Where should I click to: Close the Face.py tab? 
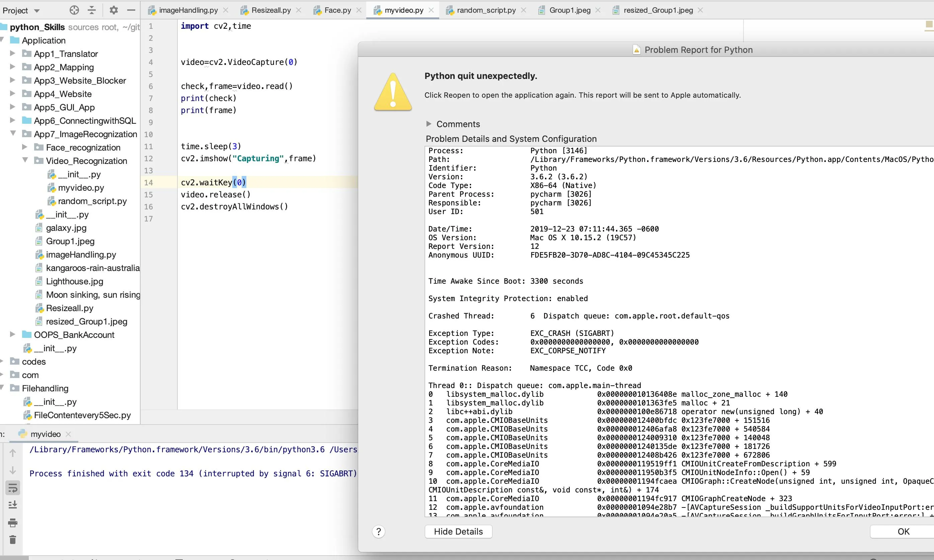click(x=359, y=10)
